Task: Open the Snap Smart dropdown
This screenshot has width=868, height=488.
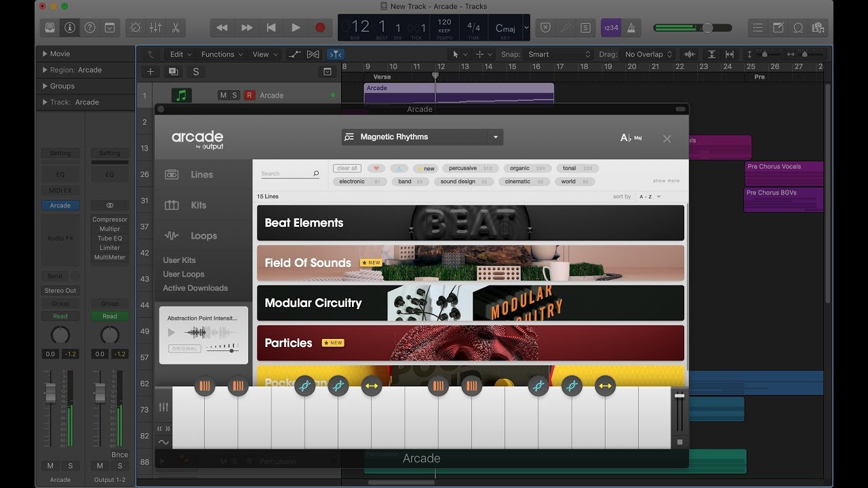Action: point(560,54)
